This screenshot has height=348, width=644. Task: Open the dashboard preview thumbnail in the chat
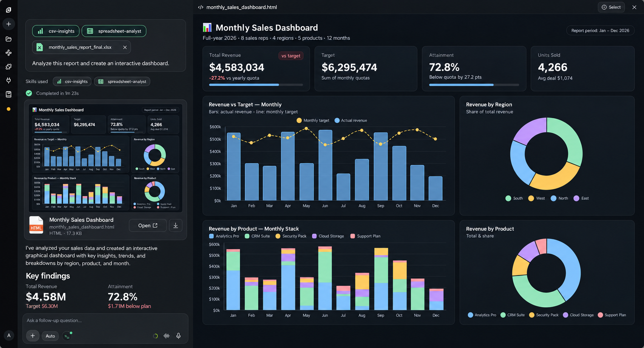(106, 158)
